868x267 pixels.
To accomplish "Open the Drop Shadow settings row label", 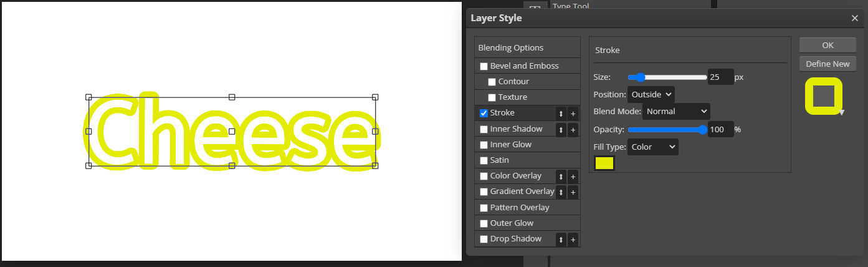I will pos(516,238).
